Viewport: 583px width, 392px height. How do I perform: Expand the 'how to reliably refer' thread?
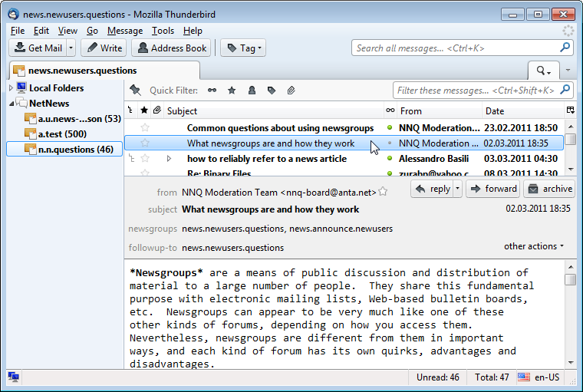[x=169, y=159]
